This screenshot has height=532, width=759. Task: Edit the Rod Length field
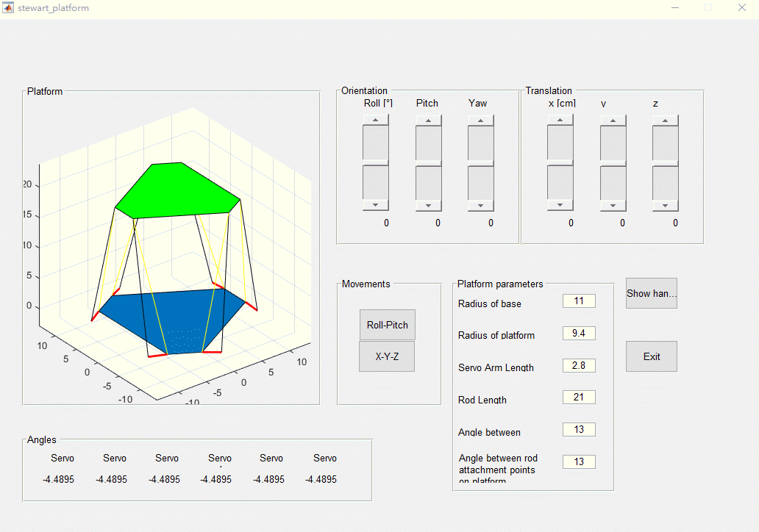(579, 397)
